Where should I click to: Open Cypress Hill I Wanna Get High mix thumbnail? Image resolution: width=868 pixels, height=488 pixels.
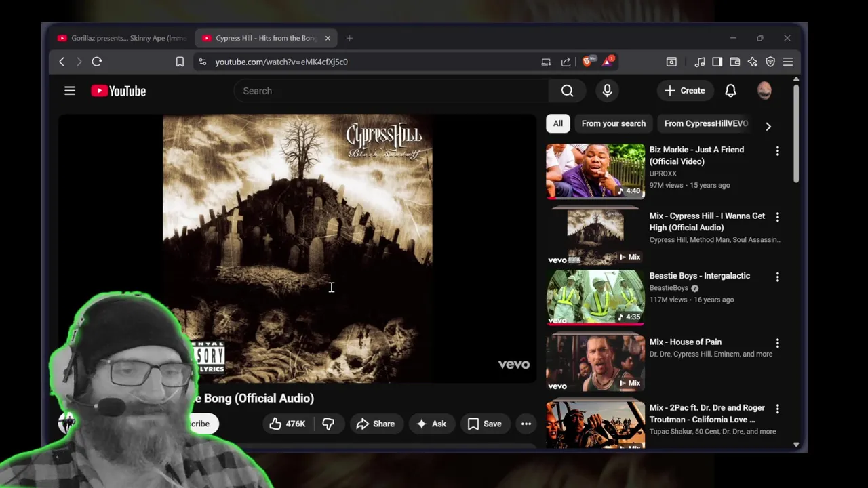coord(595,236)
